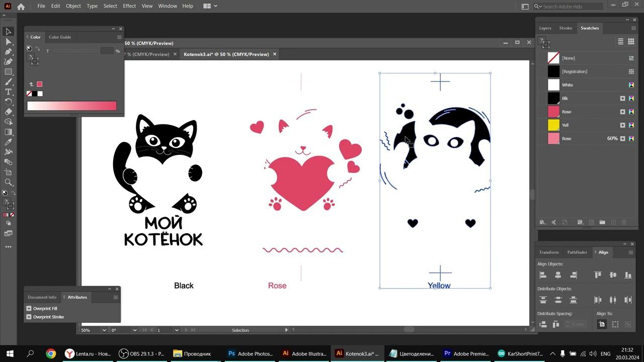Open Swatch Libraries menu icon
Image resolution: width=644 pixels, height=362 pixels.
[x=542, y=222]
